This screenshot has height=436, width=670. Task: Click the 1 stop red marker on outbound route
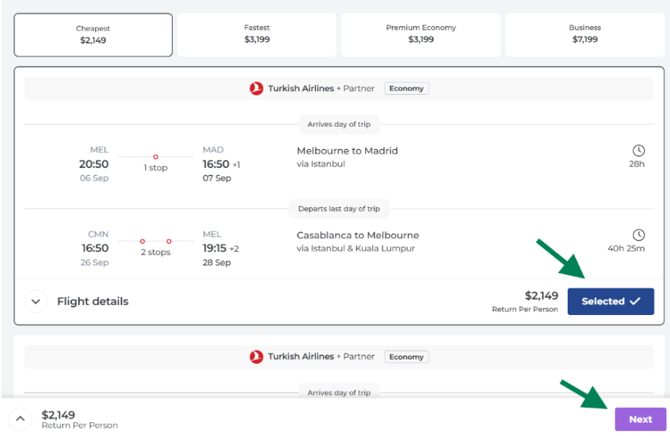(156, 157)
